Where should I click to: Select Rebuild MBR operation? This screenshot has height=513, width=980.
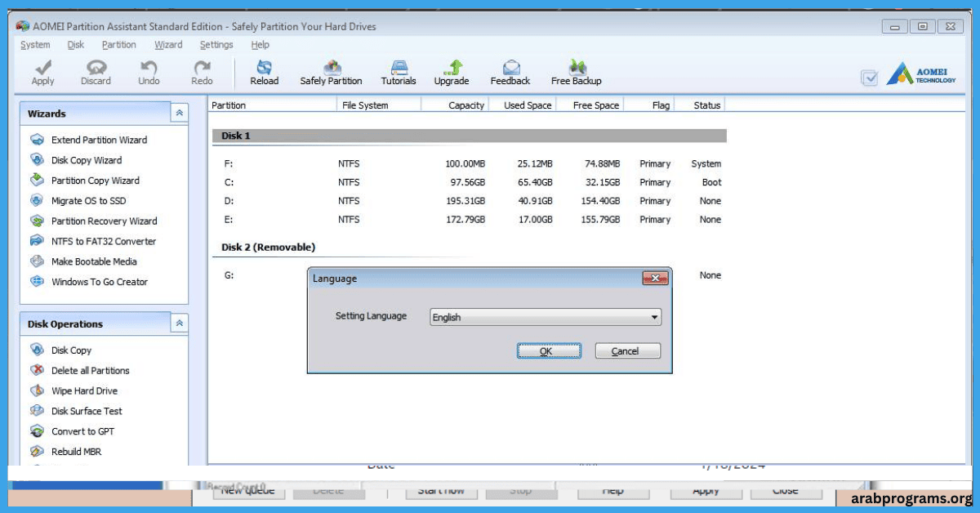coord(76,452)
